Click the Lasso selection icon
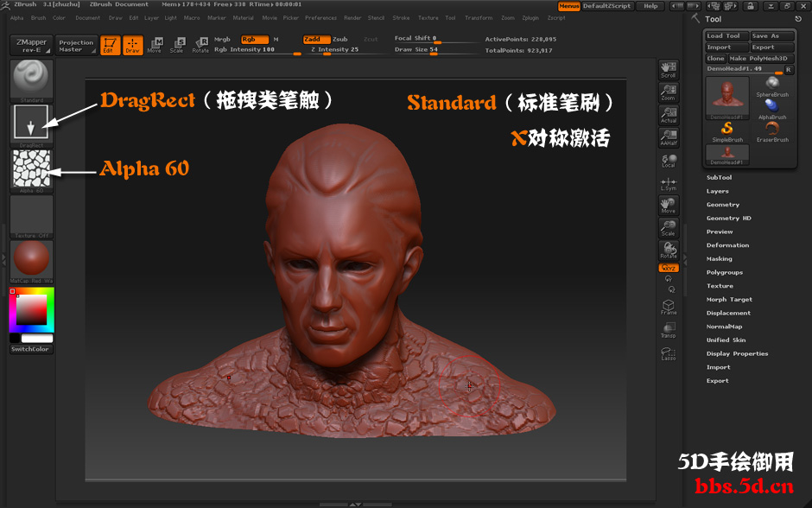 click(x=669, y=353)
